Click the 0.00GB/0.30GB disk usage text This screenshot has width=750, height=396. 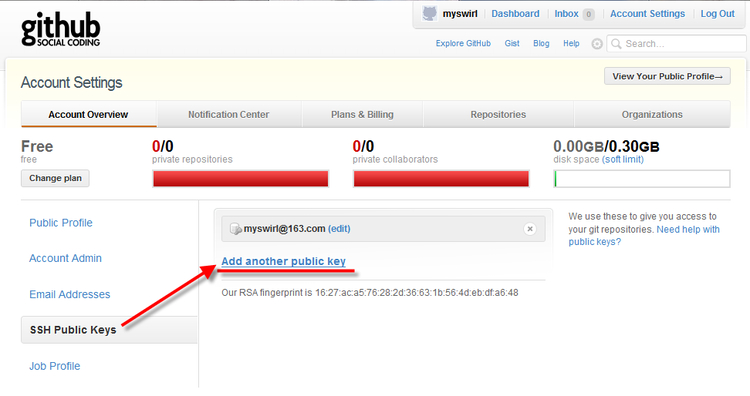click(x=606, y=146)
